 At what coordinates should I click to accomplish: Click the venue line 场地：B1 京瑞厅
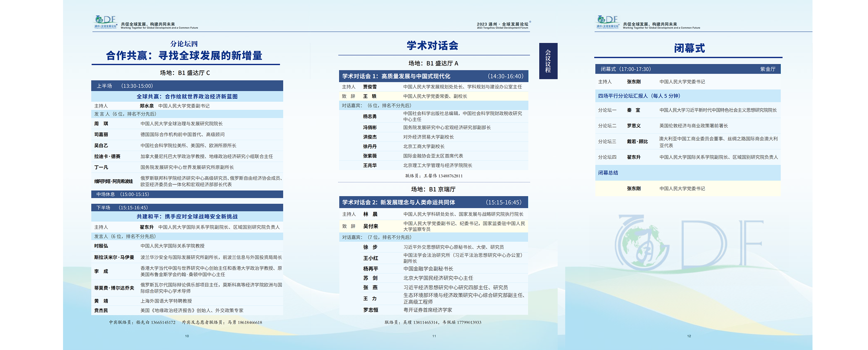tap(433, 189)
